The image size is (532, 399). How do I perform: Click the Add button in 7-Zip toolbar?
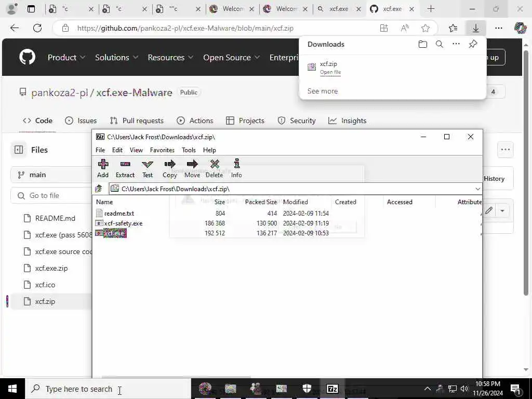pyautogui.click(x=103, y=169)
